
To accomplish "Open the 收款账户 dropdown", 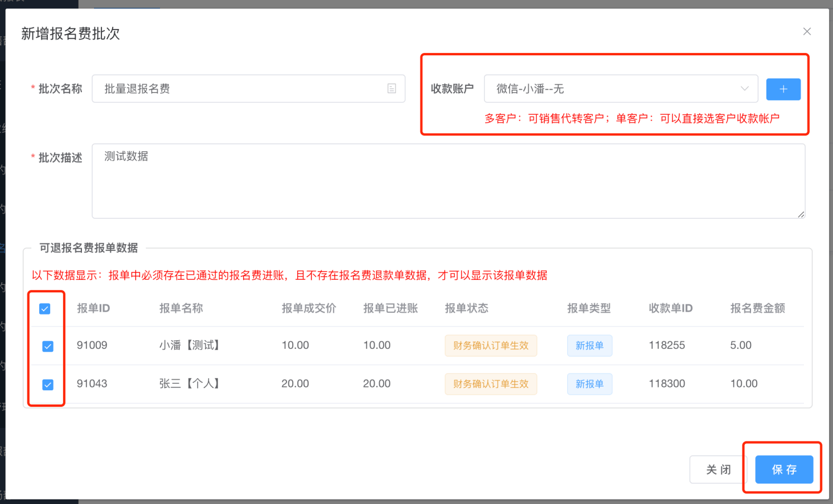I will (609, 89).
